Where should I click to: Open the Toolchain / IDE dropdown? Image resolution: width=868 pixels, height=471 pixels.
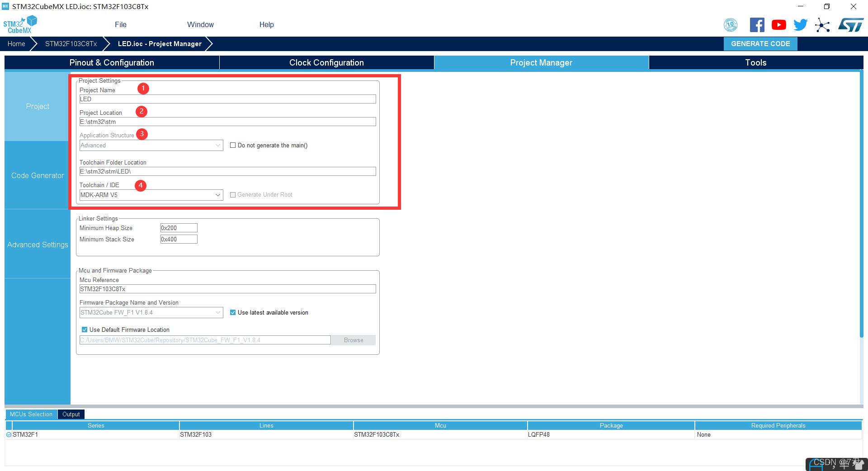pyautogui.click(x=151, y=195)
